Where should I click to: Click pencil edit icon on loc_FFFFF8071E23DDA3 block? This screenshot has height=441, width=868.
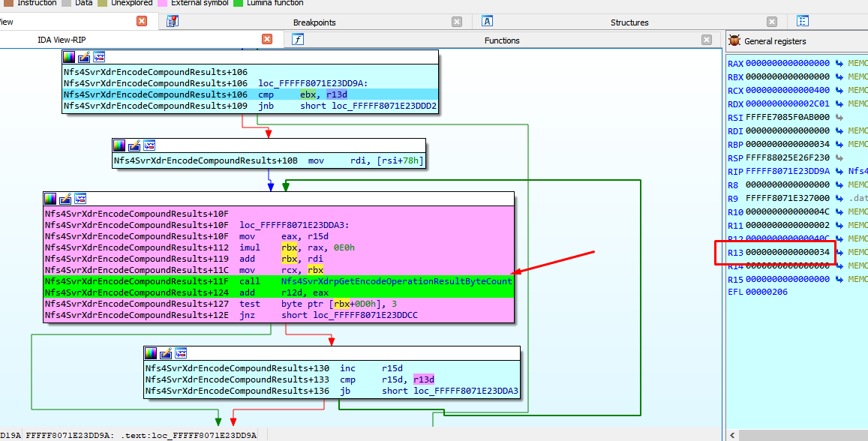coord(65,199)
